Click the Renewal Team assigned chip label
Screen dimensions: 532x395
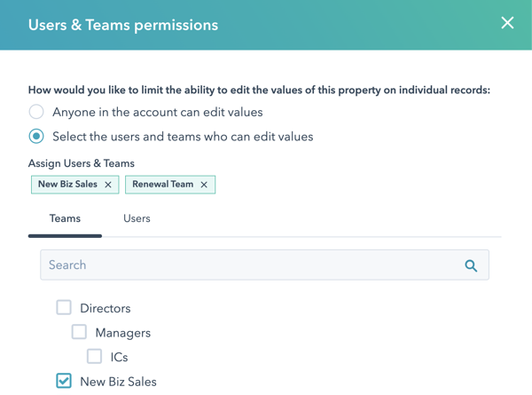coord(164,185)
